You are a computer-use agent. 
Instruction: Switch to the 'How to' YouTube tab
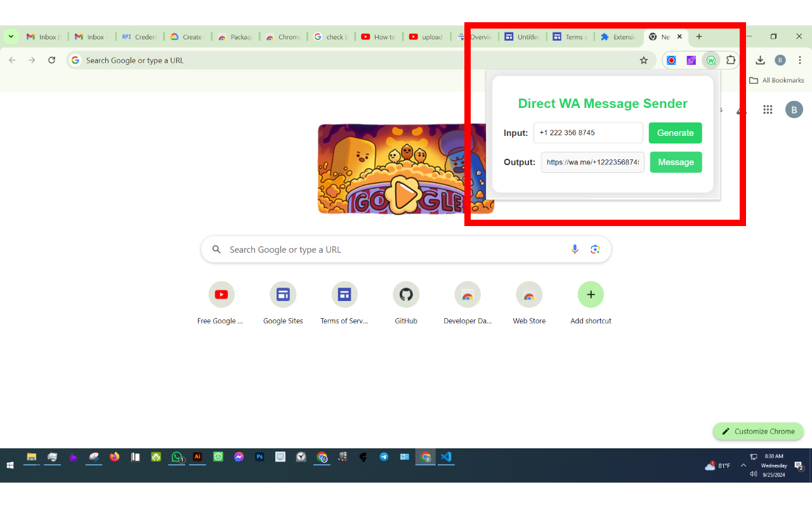pos(378,37)
